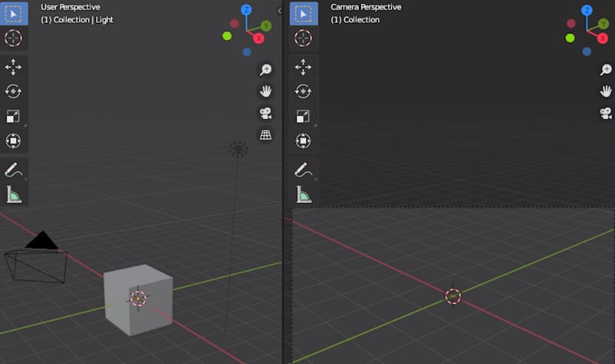The height and width of the screenshot is (364, 615).
Task: Activate the Move tool in left viewport
Action: 14,67
